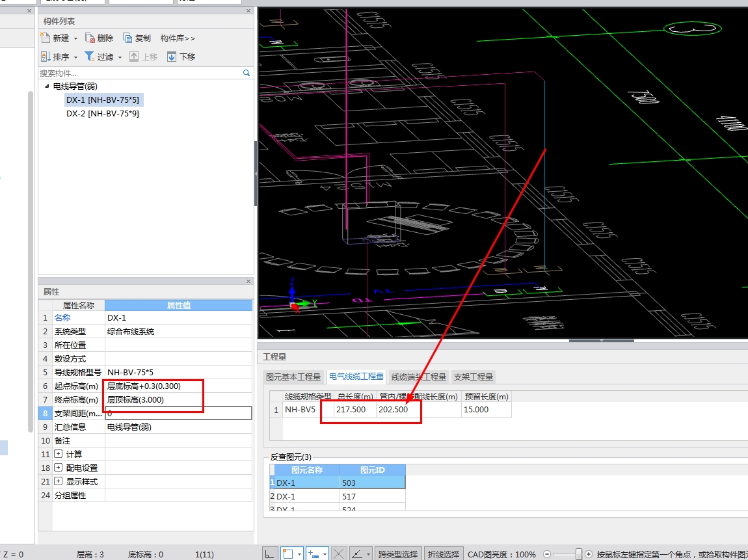Viewport: 748px width, 560px height.
Task: Expand the 计算 property group
Action: tap(58, 454)
